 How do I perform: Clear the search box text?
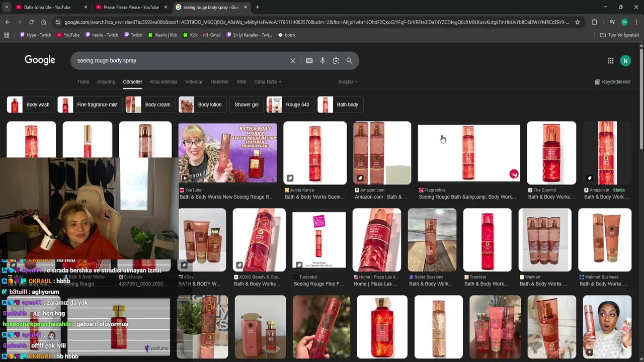[292, 61]
